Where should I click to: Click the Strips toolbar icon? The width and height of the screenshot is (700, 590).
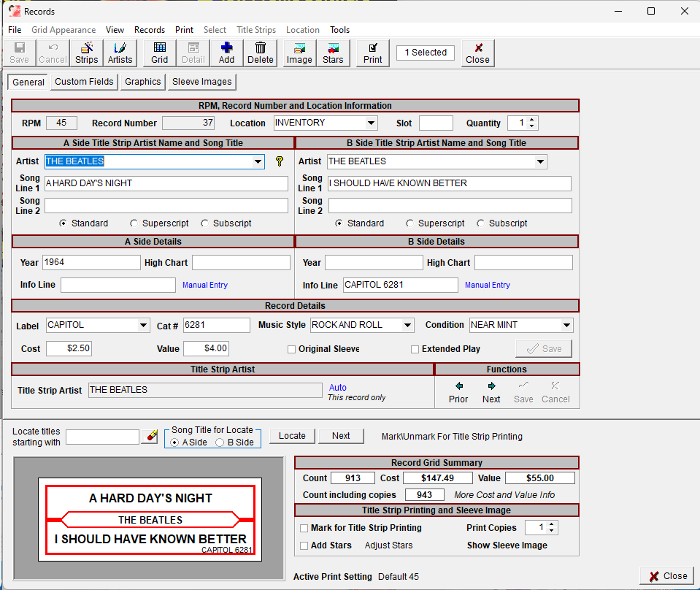[86, 53]
